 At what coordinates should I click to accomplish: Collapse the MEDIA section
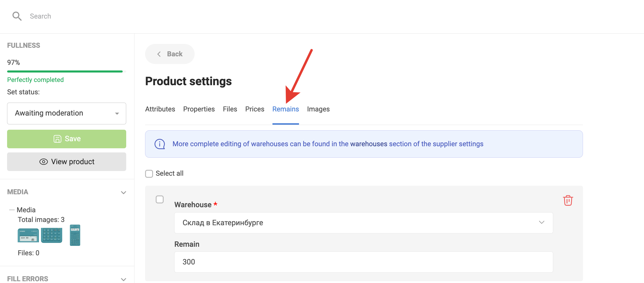pyautogui.click(x=124, y=192)
